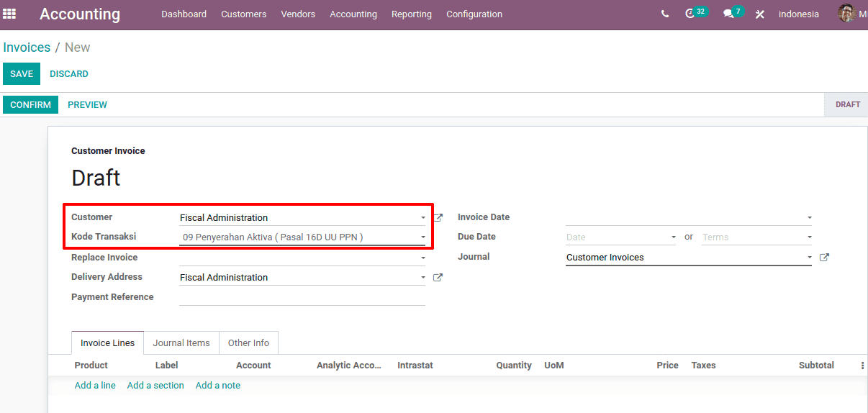The width and height of the screenshot is (868, 413).
Task: Sort by the Label column header
Action: [167, 366]
